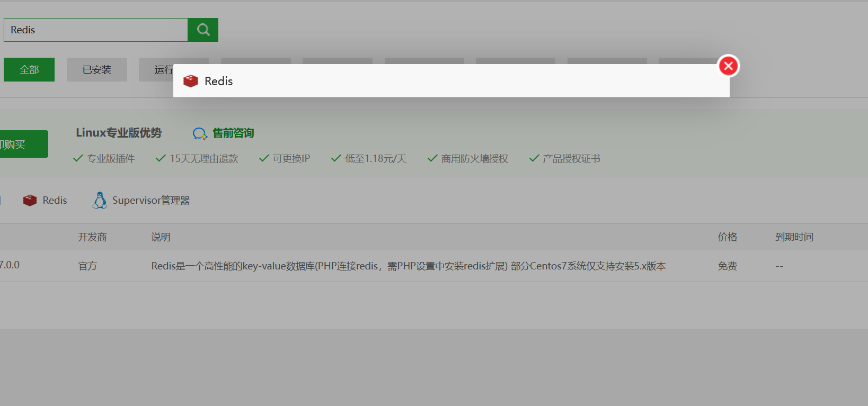Open 售前咨询 link

click(233, 133)
